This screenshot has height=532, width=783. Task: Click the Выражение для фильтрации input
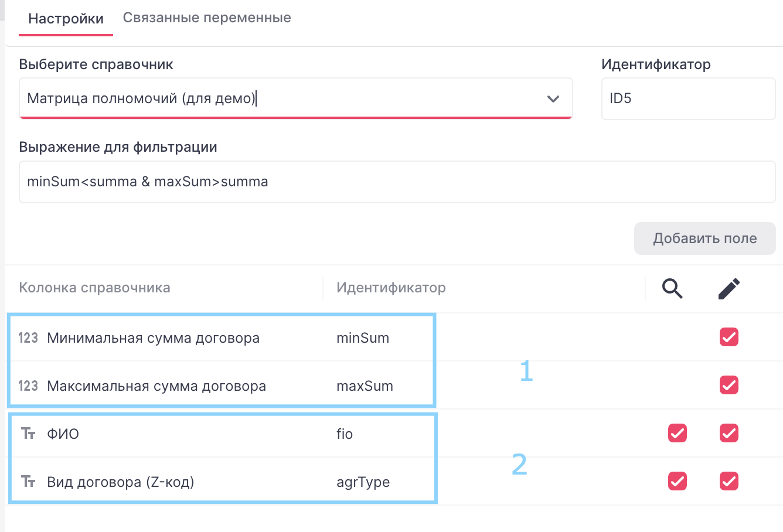click(397, 182)
